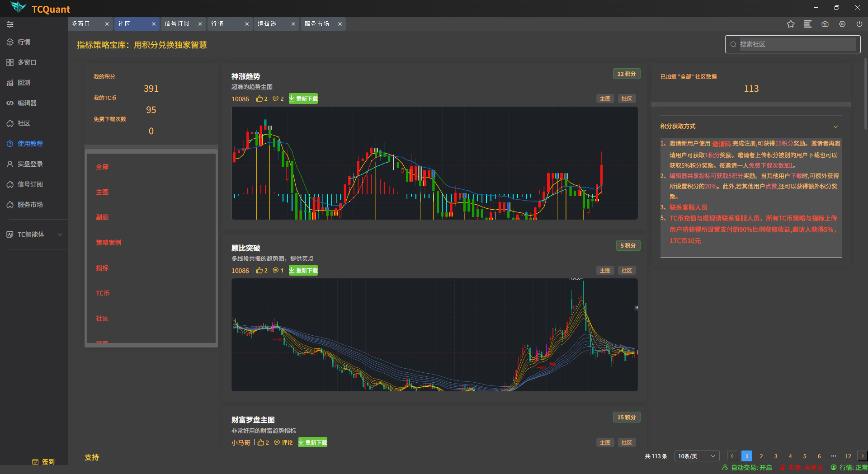Go to page 2 of results

coord(761,456)
